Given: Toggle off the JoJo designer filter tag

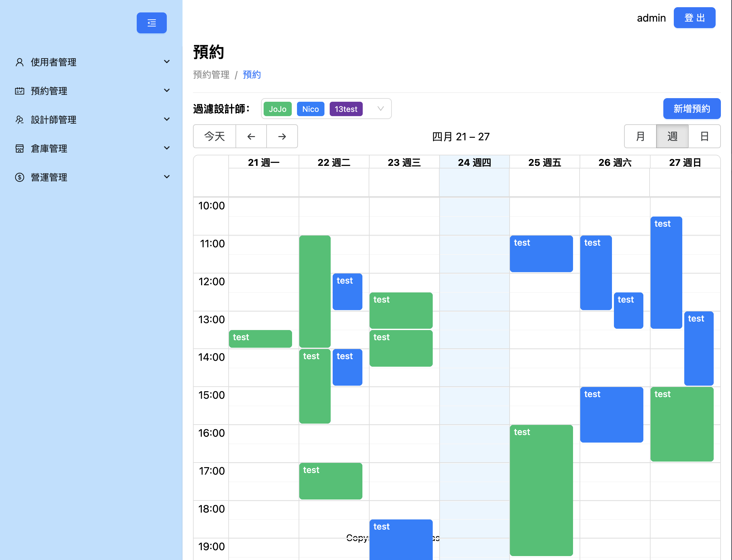Looking at the screenshot, I should (277, 109).
